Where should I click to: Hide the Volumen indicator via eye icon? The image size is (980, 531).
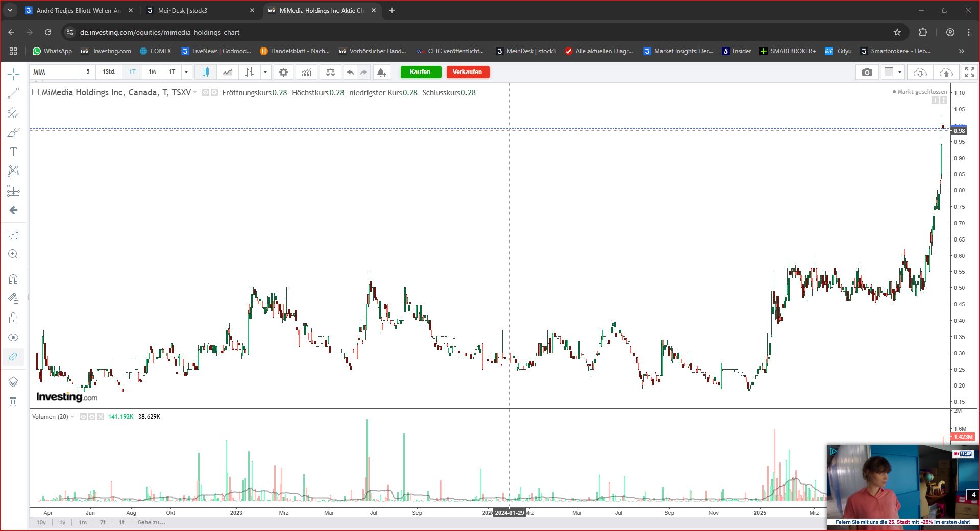click(83, 417)
